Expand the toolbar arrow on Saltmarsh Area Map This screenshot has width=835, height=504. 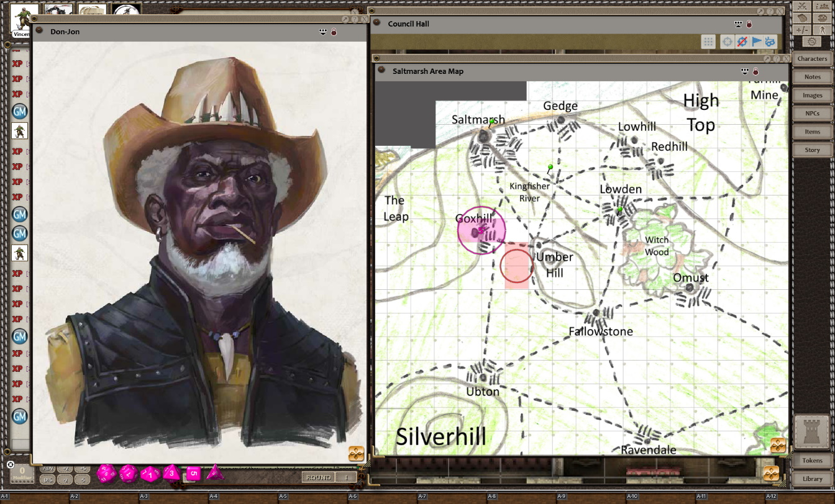point(744,71)
